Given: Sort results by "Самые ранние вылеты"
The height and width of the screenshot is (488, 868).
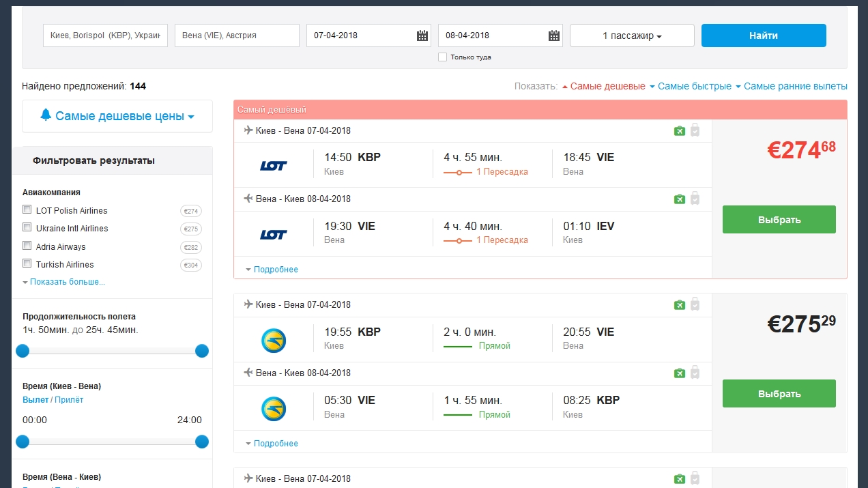Looking at the screenshot, I should click(x=795, y=87).
